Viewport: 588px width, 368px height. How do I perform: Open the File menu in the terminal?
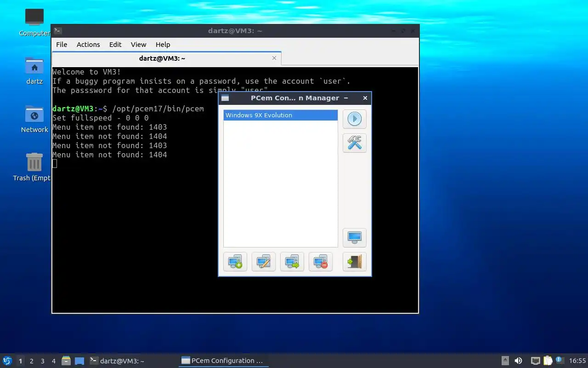62,45
